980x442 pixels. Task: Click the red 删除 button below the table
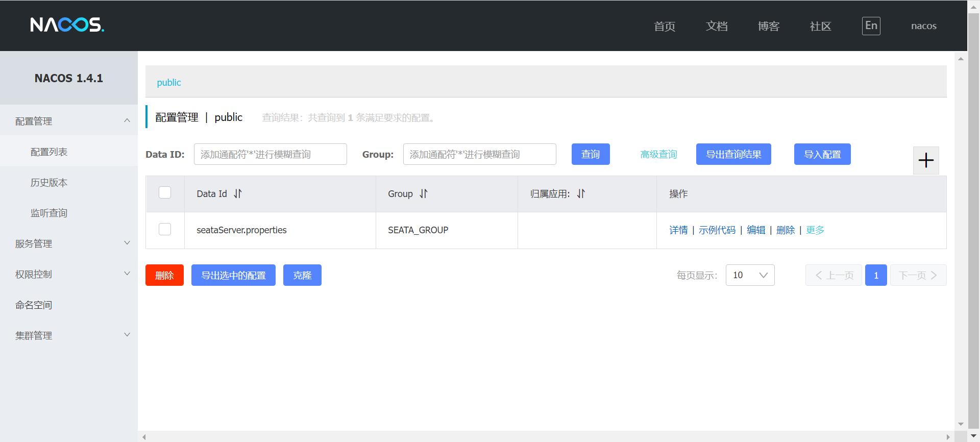tap(164, 275)
